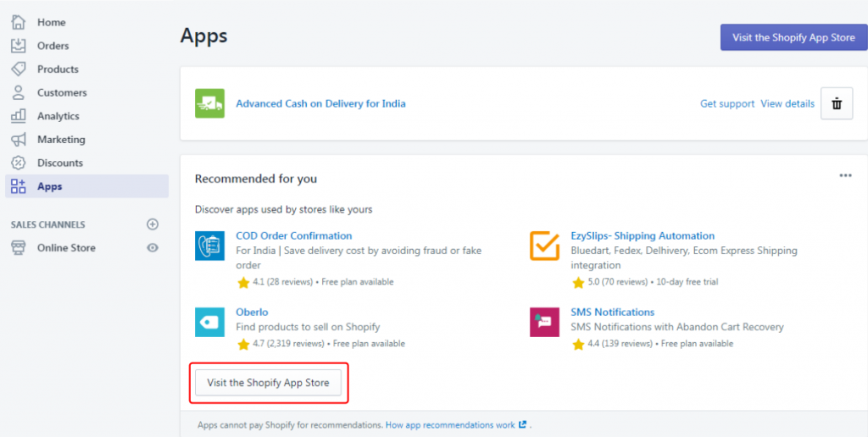
Task: Click the Products tag icon
Action: tap(19, 69)
